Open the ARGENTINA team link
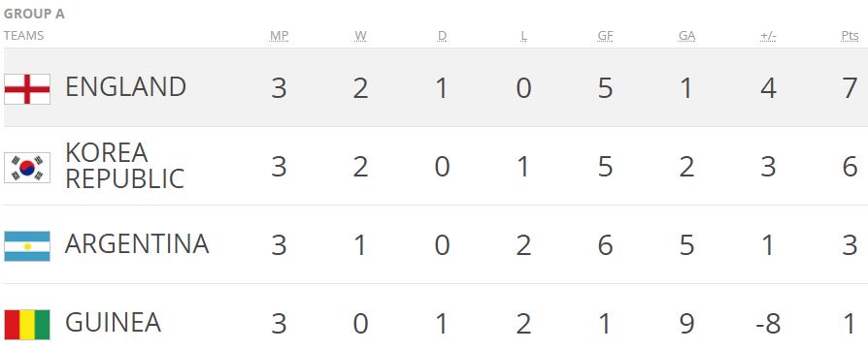The width and height of the screenshot is (868, 351). [137, 243]
